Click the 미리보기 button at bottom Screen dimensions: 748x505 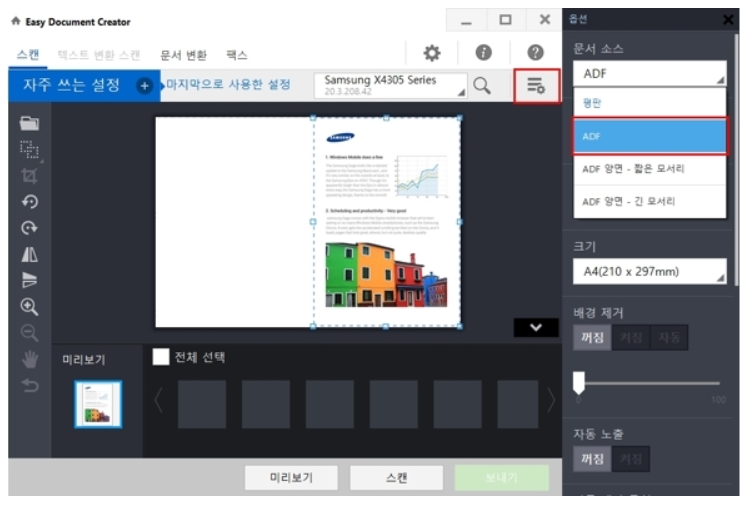point(291,478)
